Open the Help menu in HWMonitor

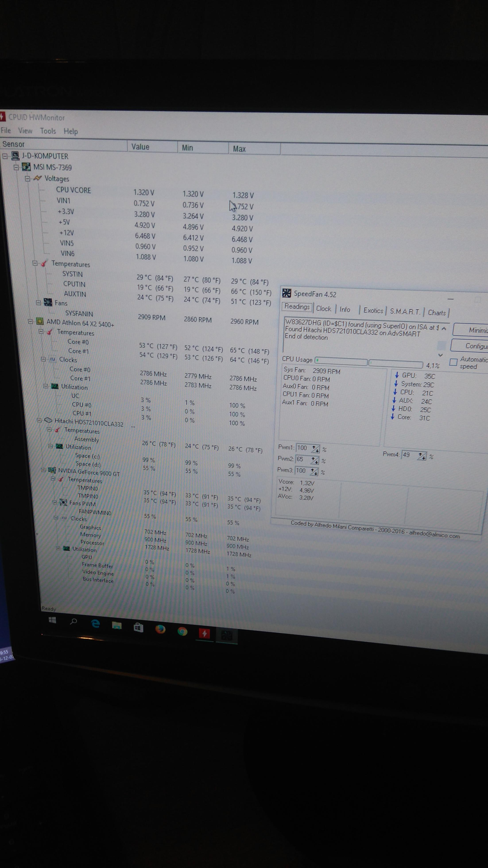tap(71, 131)
